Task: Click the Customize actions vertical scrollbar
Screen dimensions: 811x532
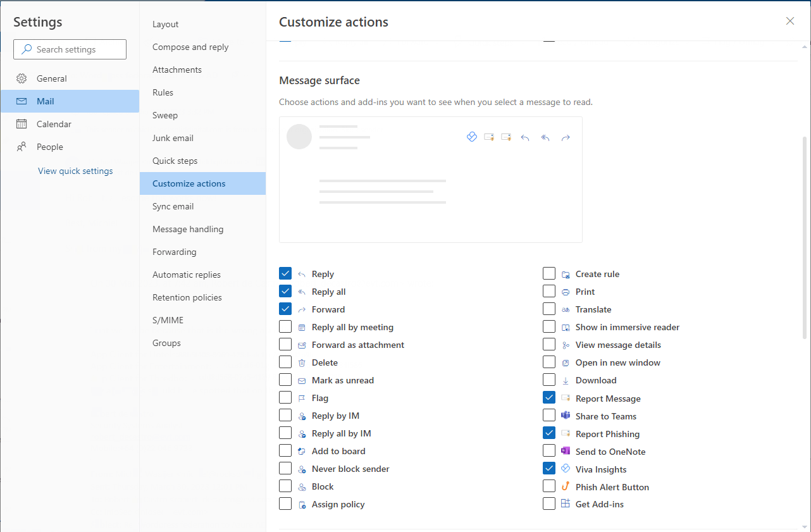Action: [x=805, y=237]
